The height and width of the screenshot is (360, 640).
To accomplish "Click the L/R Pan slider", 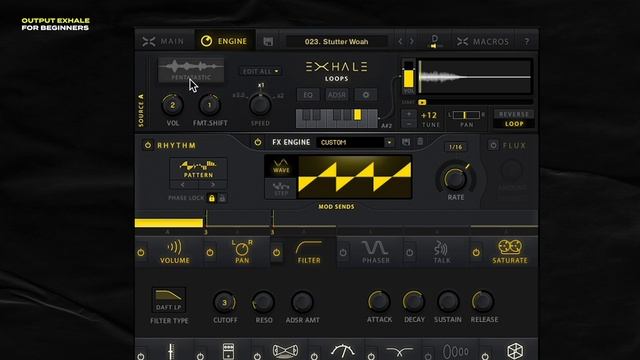I will (x=466, y=115).
